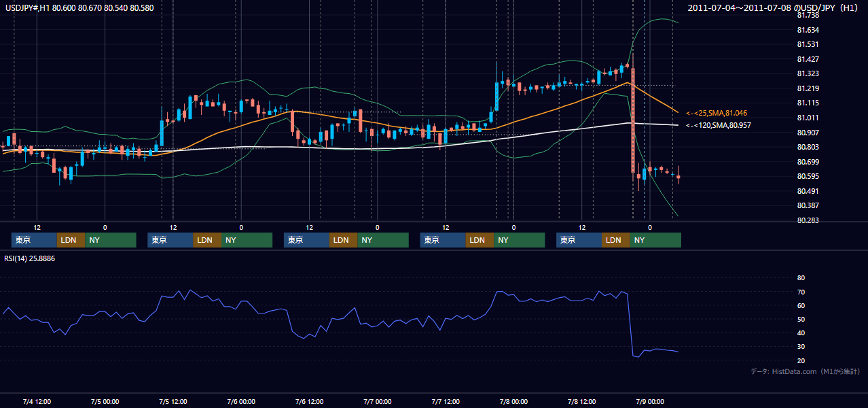Pick the 東京 session box for 7/6
The width and height of the screenshot is (868, 408).
pos(306,240)
